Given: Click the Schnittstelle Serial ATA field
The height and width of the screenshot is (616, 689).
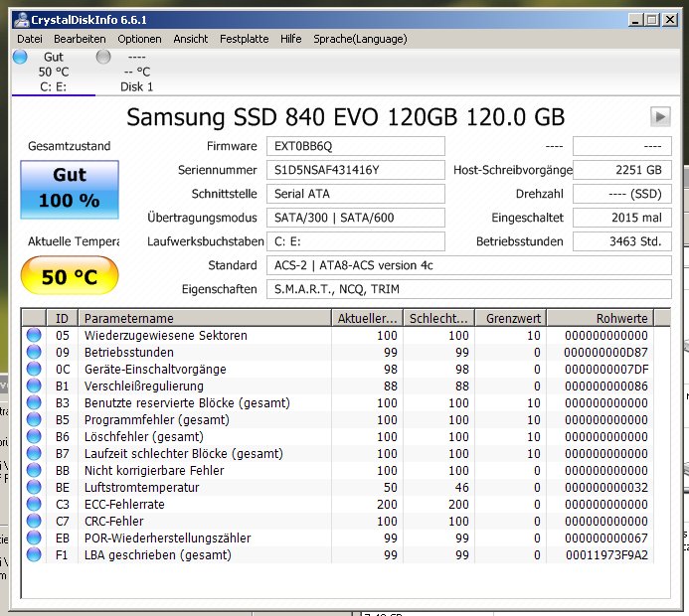Looking at the screenshot, I should coord(356,194).
